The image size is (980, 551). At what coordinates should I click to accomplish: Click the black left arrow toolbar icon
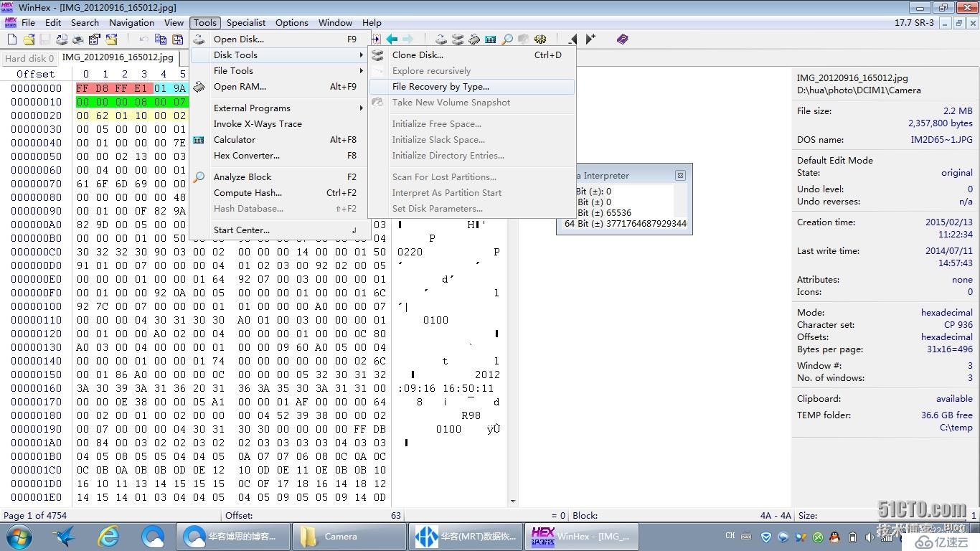tap(573, 39)
